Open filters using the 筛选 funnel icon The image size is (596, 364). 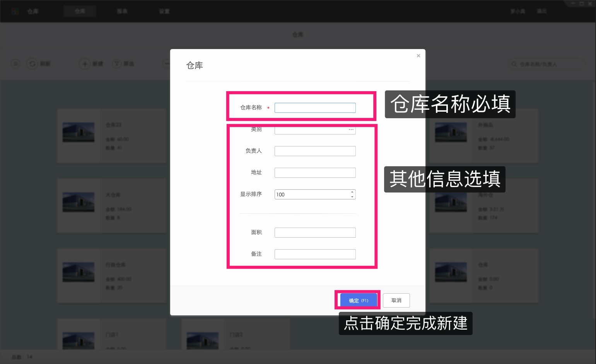coord(117,64)
